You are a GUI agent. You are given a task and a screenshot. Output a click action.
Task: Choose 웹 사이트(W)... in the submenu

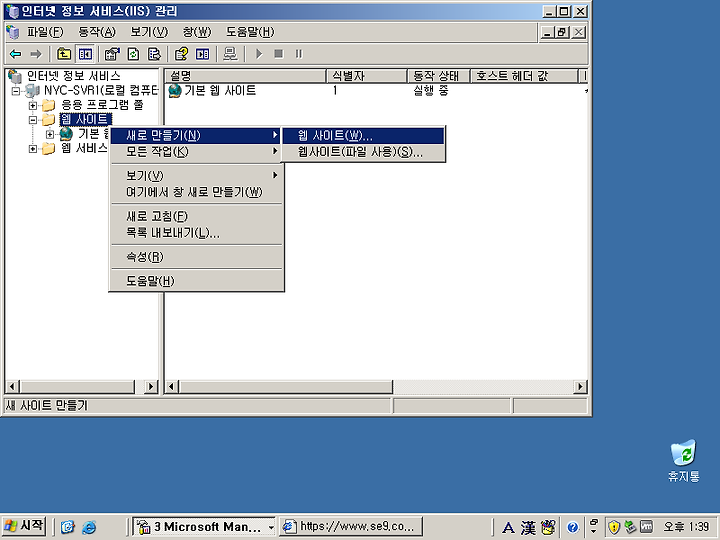pos(363,135)
